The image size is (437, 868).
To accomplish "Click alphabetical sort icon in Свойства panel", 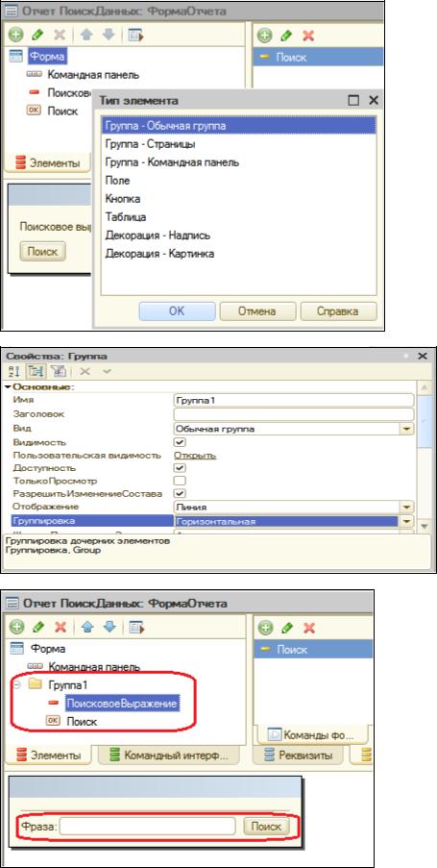I will 13,373.
